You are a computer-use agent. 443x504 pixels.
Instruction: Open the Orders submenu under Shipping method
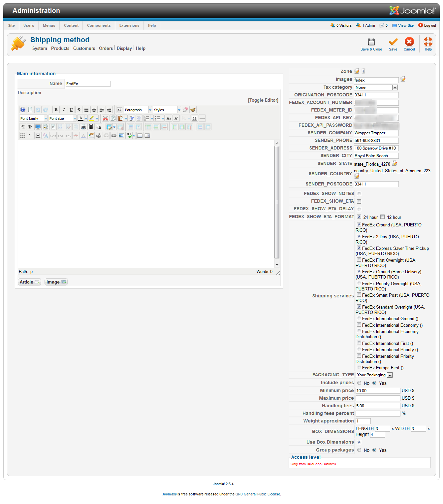[106, 48]
